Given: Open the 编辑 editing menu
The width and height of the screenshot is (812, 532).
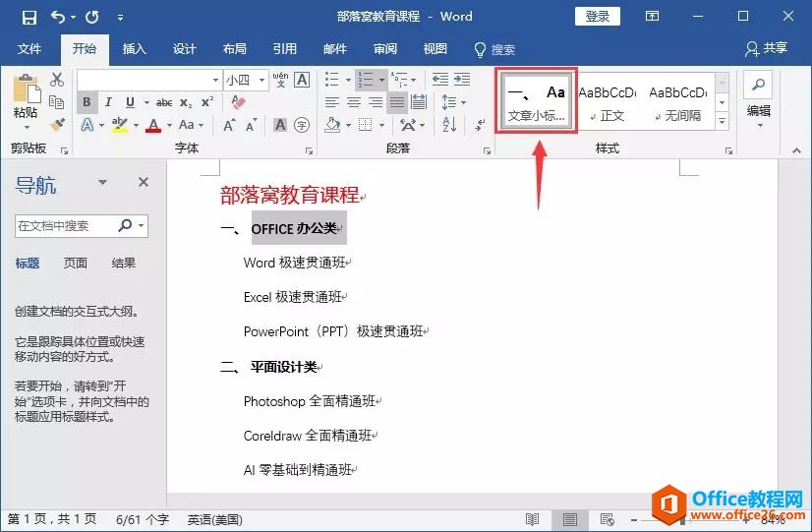Looking at the screenshot, I should click(x=759, y=101).
